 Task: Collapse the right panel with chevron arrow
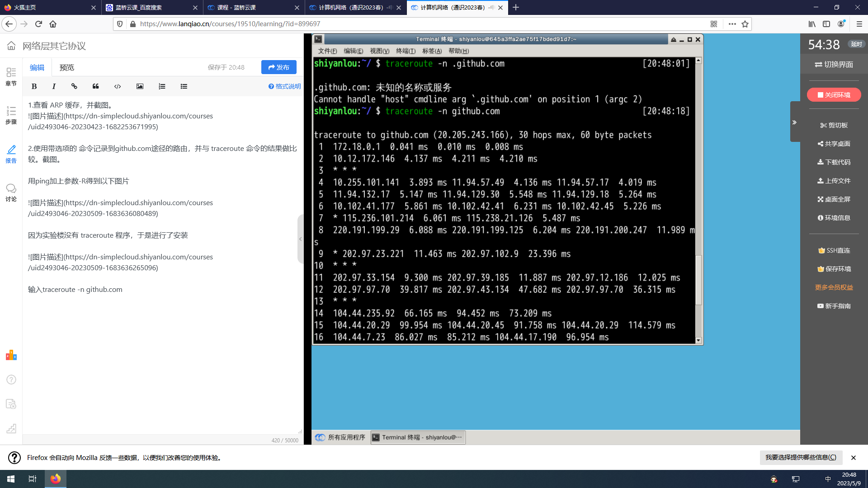coord(794,122)
